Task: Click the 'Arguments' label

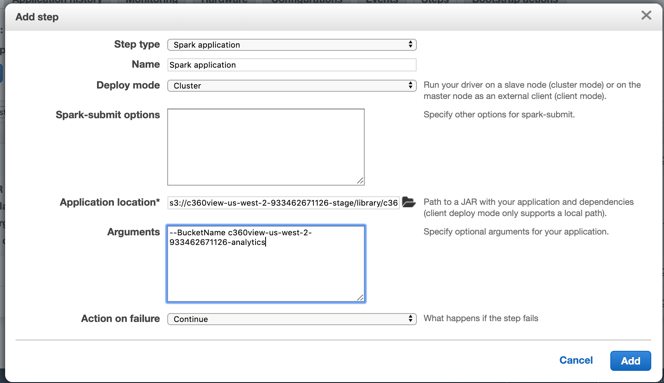Action: 133,232
